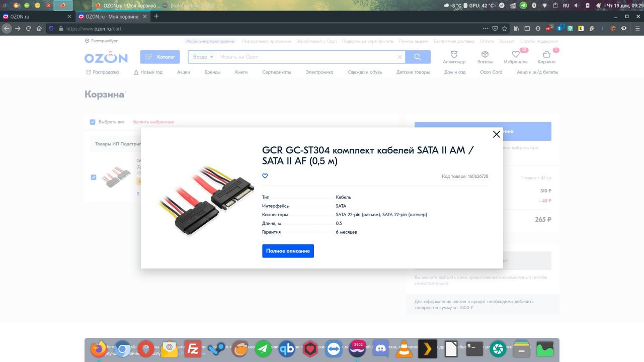Go back in browser history
The image size is (644, 362).
(x=7, y=29)
